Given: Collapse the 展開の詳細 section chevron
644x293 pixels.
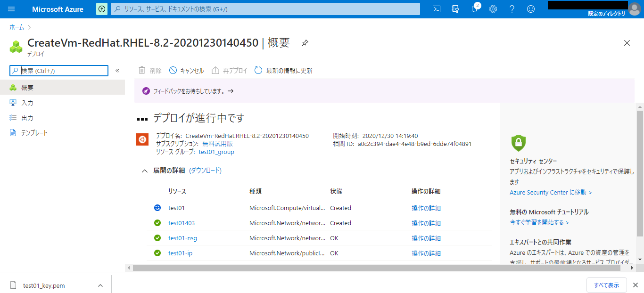Looking at the screenshot, I should [145, 171].
